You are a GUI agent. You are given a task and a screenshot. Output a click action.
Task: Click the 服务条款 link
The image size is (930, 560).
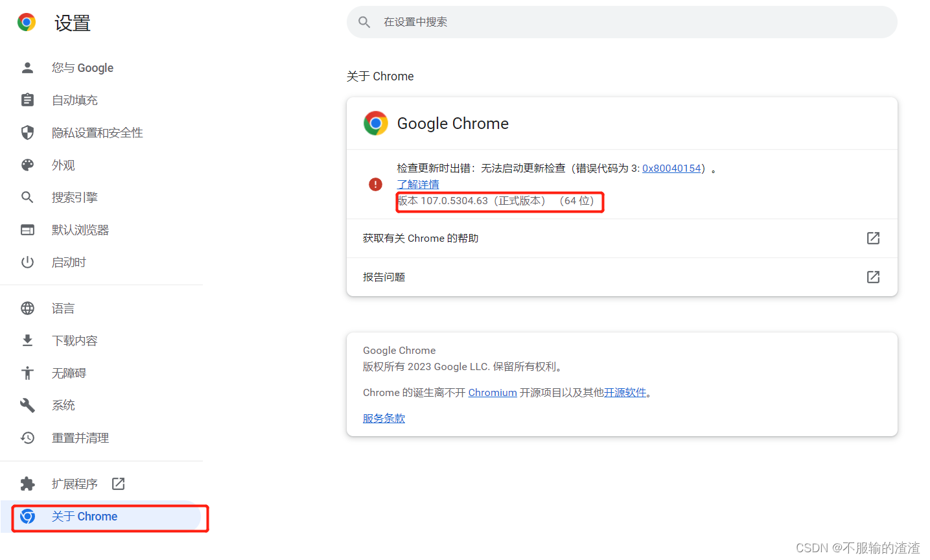pyautogui.click(x=384, y=418)
